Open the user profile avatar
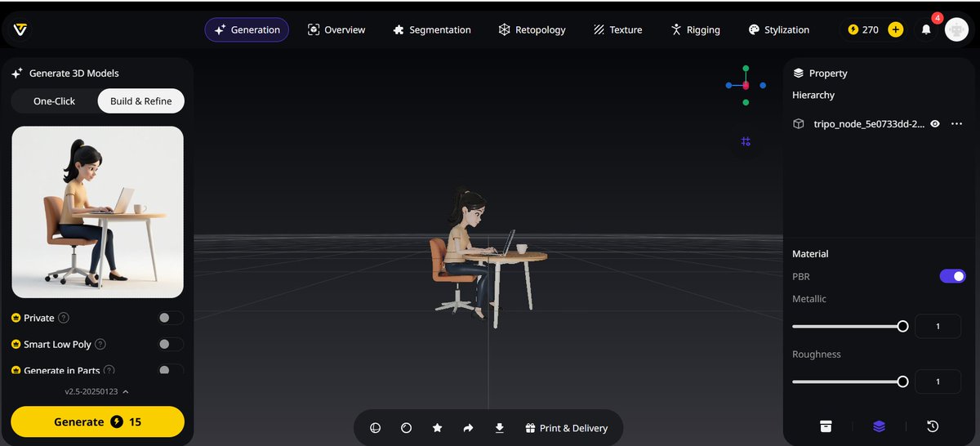The height and width of the screenshot is (446, 980). (956, 29)
